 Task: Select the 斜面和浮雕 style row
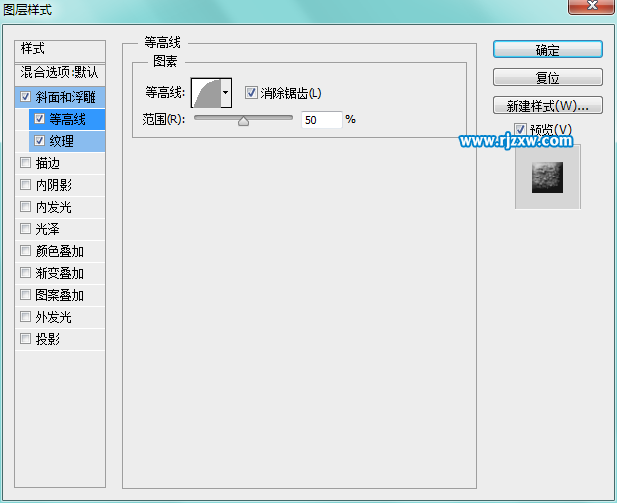[x=60, y=97]
